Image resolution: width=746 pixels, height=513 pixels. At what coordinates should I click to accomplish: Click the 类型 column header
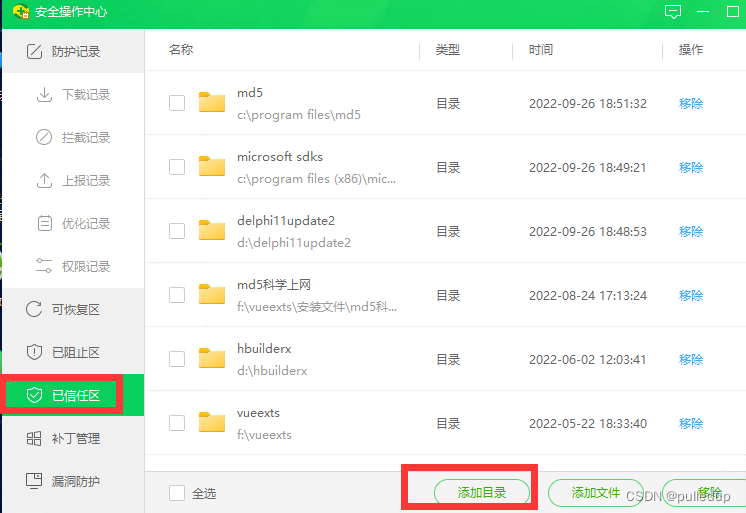[x=448, y=49]
